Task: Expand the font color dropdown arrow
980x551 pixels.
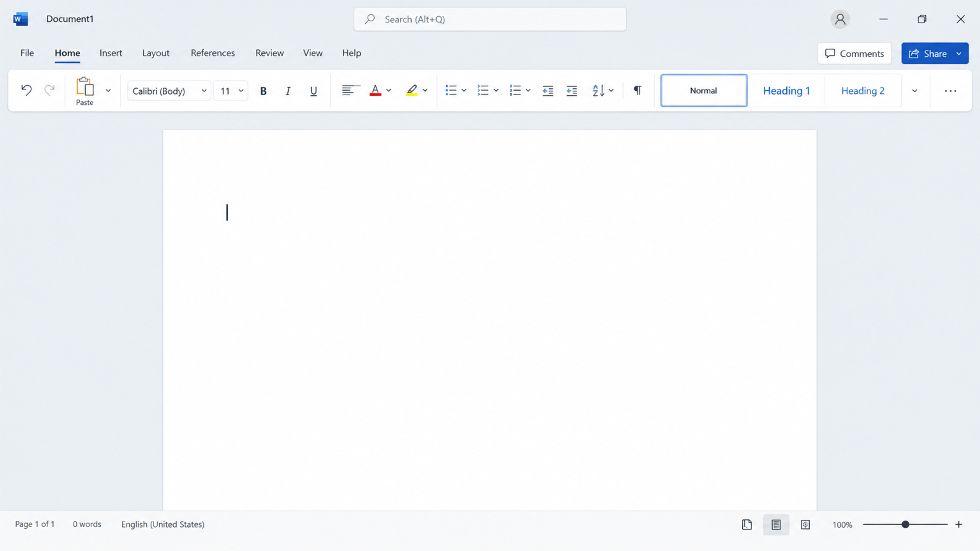Action: 389,90
